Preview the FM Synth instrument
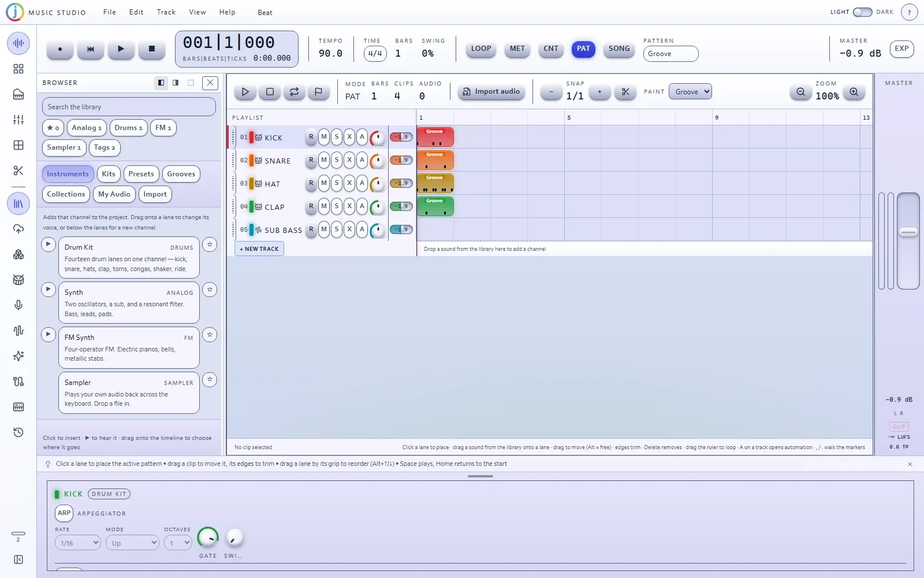924x578 pixels. tap(49, 334)
